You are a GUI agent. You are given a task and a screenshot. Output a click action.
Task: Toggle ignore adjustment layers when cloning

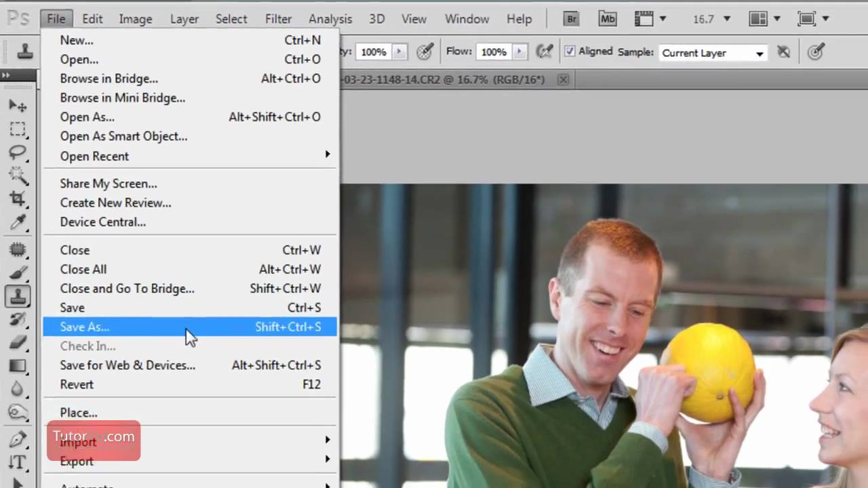point(783,52)
